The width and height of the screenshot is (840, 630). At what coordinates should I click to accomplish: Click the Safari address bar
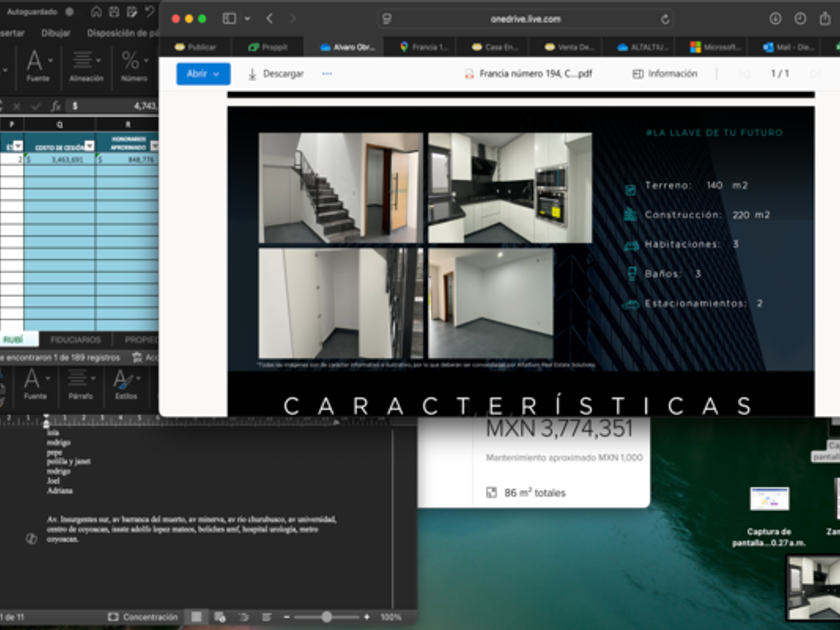(526, 19)
